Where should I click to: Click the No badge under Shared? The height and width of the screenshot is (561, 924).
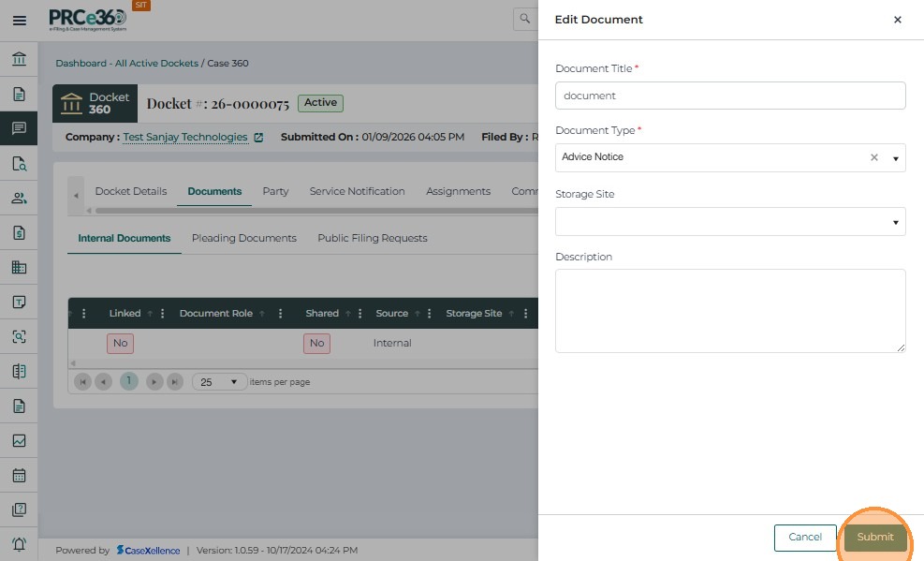pos(317,344)
